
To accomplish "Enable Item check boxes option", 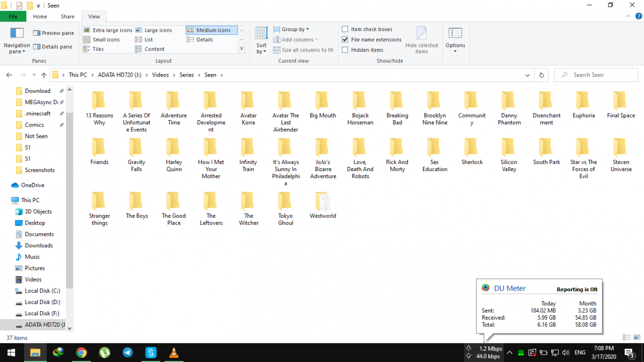I will coord(345,29).
